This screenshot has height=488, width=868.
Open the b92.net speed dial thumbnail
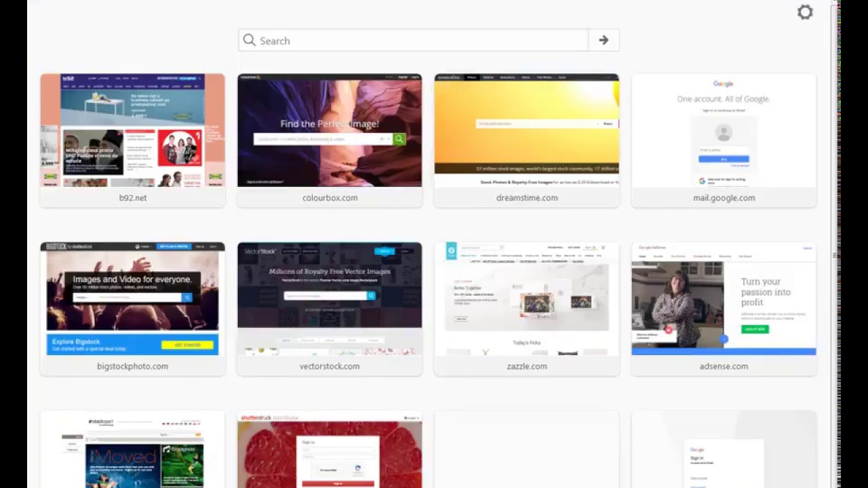tap(132, 130)
